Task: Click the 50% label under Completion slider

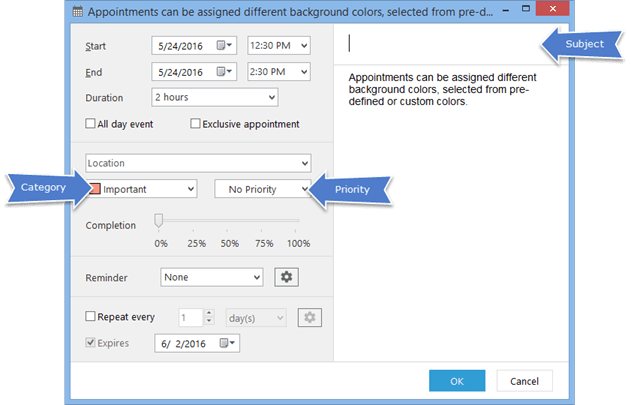Action: (x=229, y=243)
